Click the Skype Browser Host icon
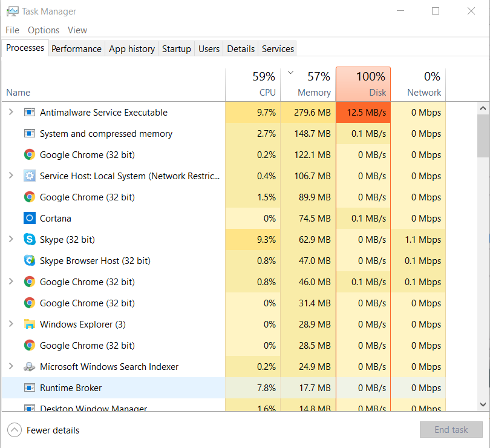This screenshot has width=490, height=448. [30, 261]
